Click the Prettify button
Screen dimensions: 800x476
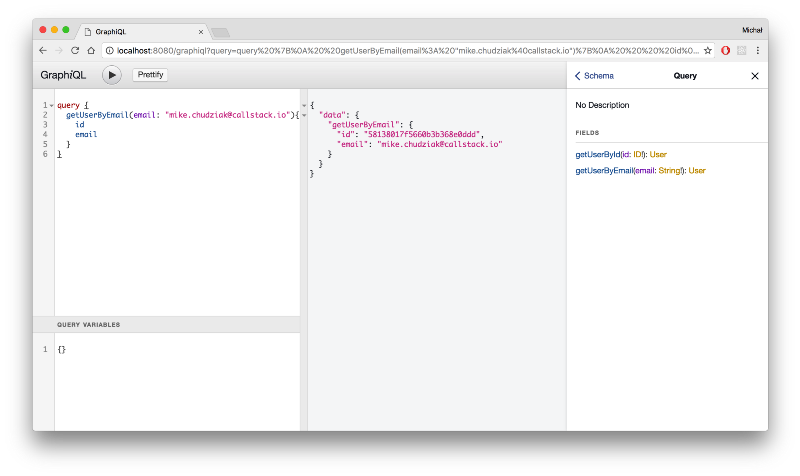click(x=150, y=74)
